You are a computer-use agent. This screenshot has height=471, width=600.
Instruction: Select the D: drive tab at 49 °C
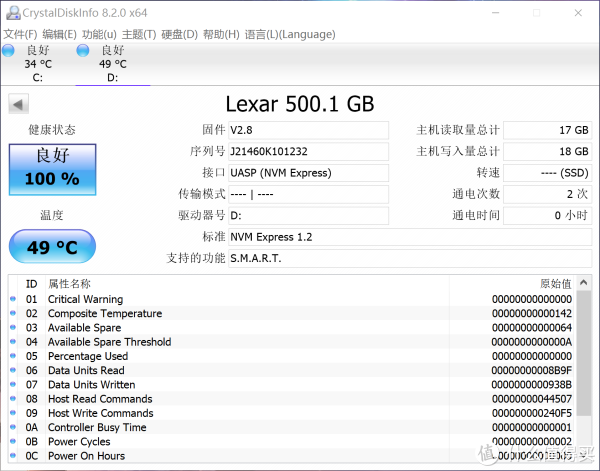(x=113, y=64)
